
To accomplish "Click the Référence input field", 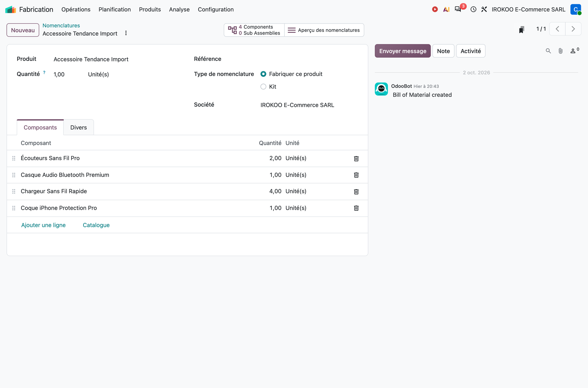I will click(309, 59).
